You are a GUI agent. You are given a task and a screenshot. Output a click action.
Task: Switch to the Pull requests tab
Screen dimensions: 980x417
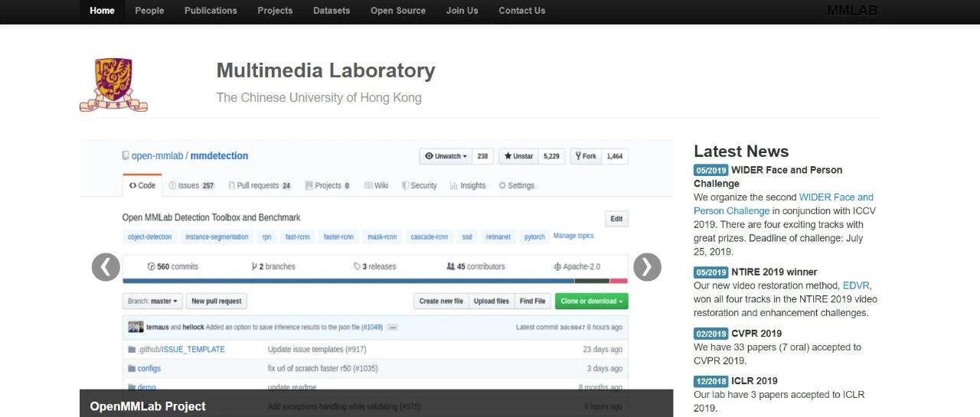pyautogui.click(x=259, y=185)
